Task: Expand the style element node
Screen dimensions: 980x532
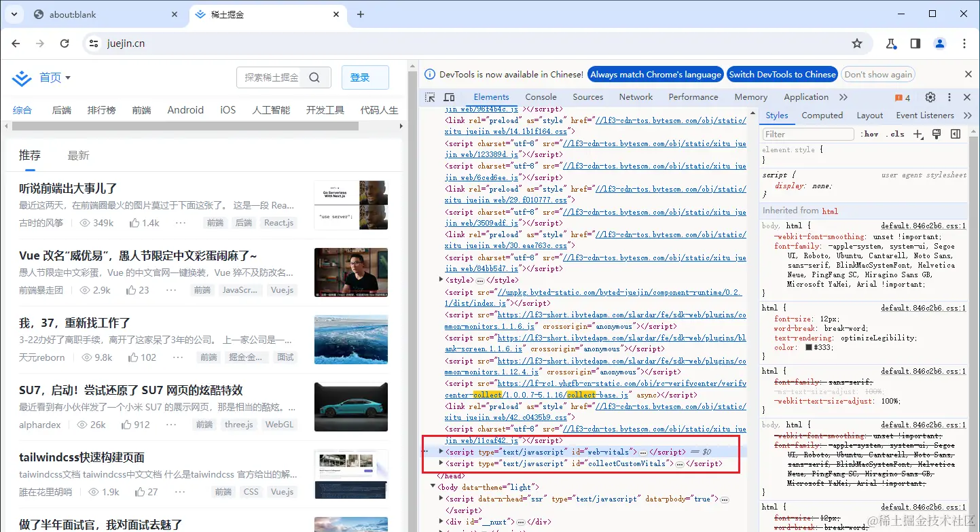Action: 441,279
